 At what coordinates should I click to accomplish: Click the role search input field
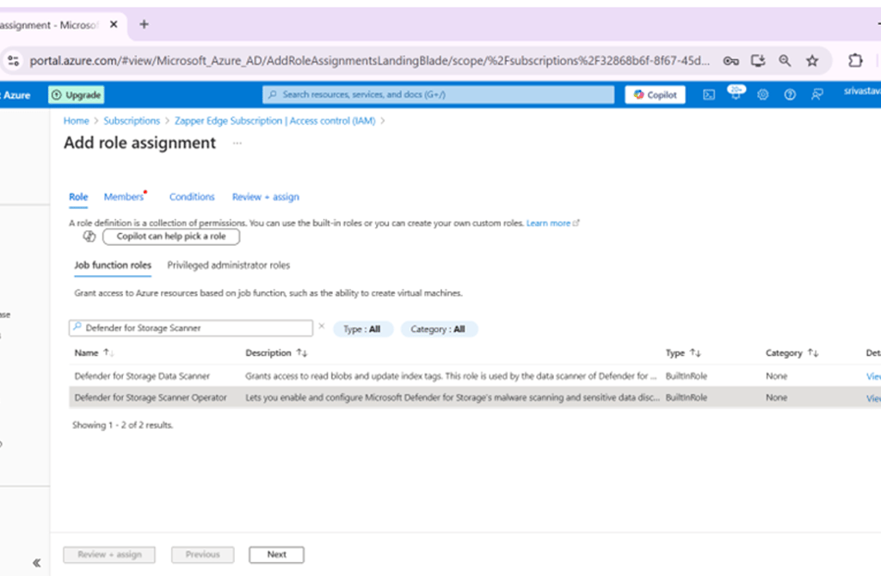pyautogui.click(x=191, y=328)
